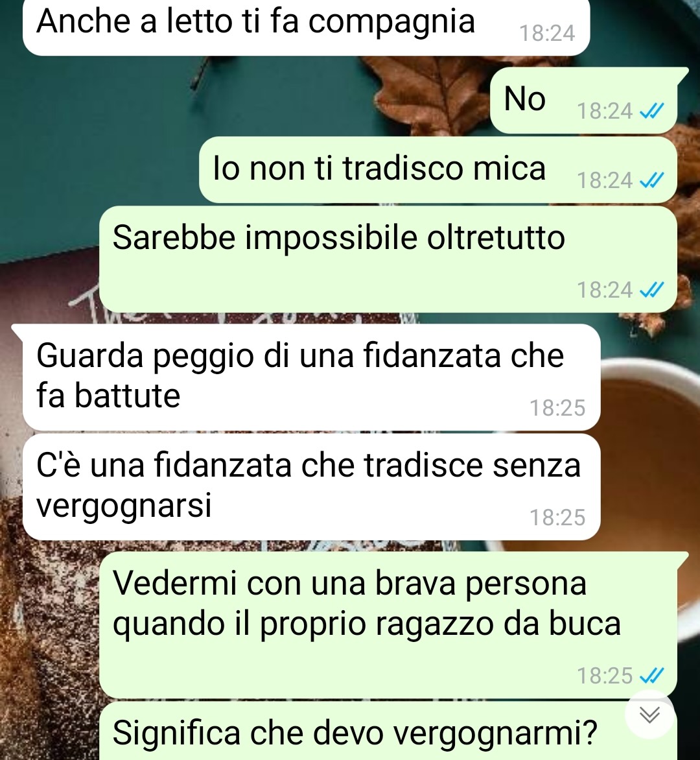Select the 'Io non ti tradisco mica' bubble
Image resolution: width=700 pixels, height=760 pixels.
(x=438, y=170)
